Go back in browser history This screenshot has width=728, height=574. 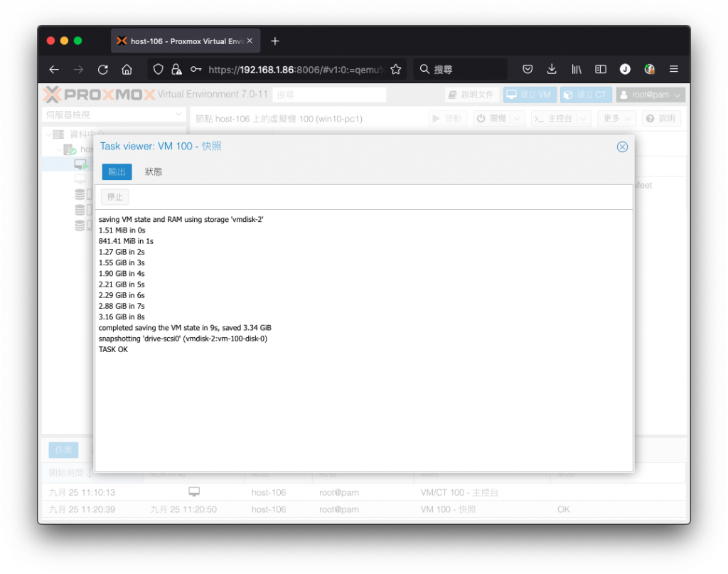click(x=54, y=70)
